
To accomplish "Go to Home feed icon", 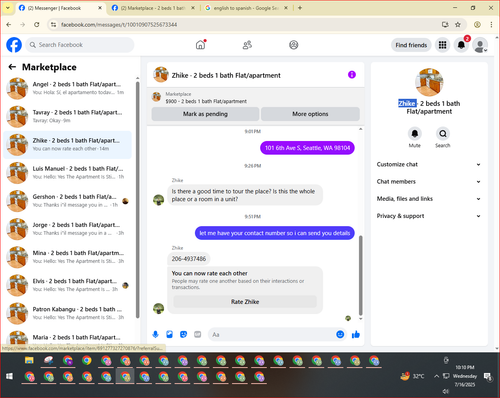I will pyautogui.click(x=200, y=45).
